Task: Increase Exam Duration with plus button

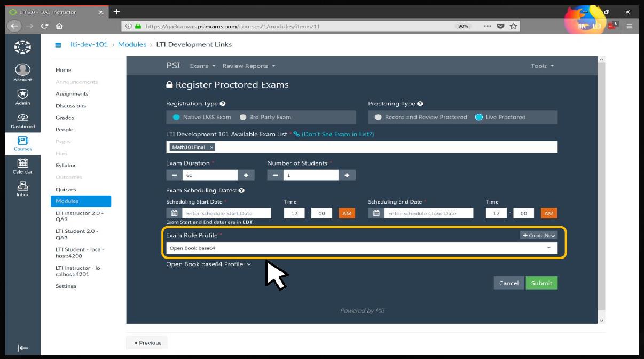Action: 246,175
